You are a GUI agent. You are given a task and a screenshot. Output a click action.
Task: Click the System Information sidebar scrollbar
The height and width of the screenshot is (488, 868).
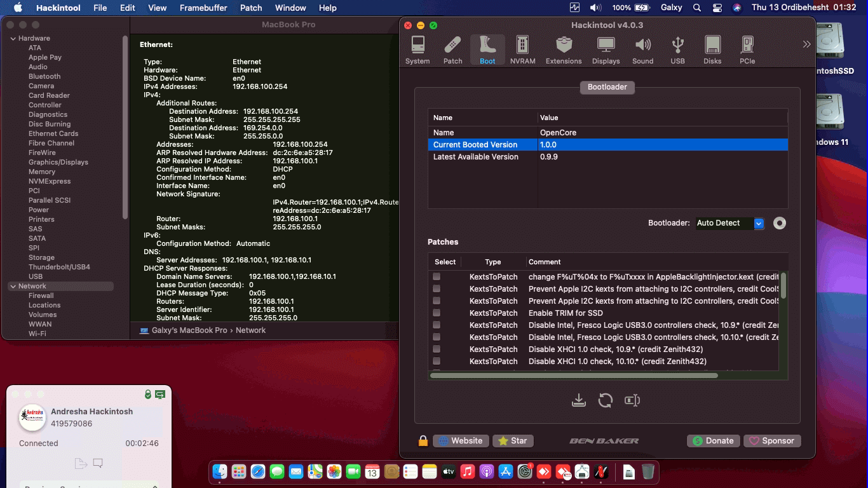click(x=125, y=127)
